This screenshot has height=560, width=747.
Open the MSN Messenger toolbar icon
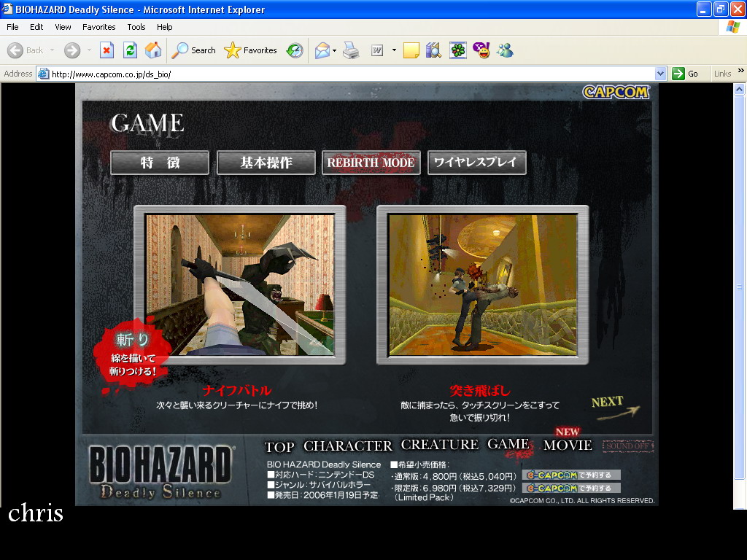pos(505,50)
